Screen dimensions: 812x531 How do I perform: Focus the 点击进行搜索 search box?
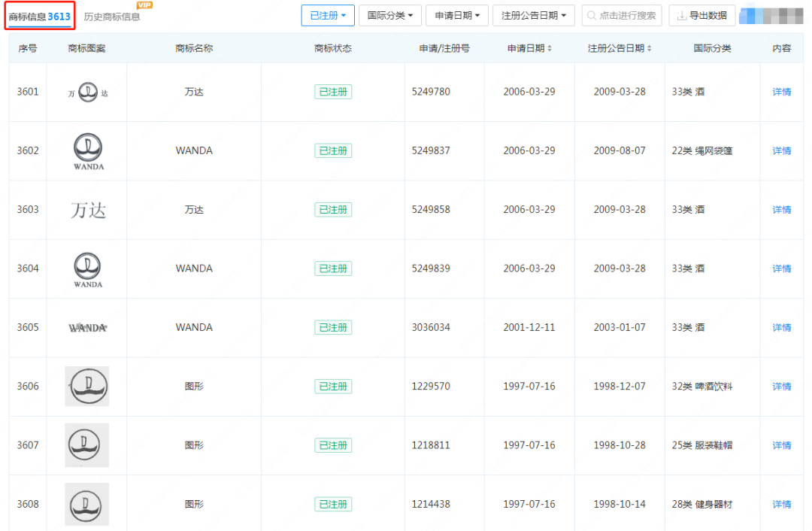click(622, 16)
